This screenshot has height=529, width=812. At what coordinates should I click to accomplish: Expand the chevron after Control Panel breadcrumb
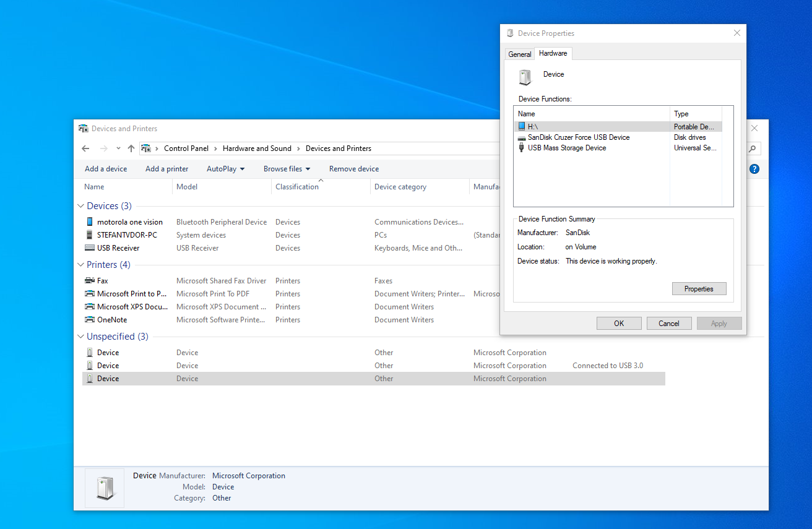pos(216,148)
